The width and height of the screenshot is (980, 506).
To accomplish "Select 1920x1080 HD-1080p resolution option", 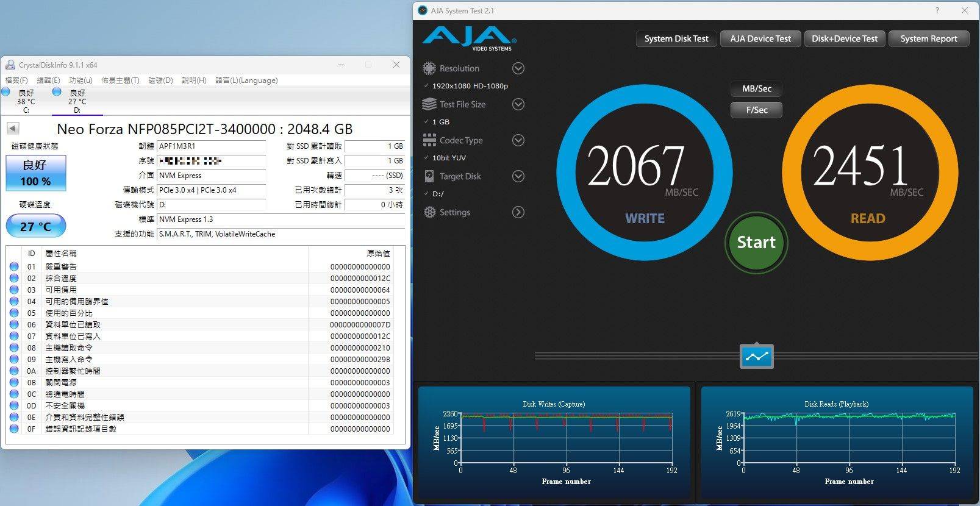I will (x=470, y=86).
